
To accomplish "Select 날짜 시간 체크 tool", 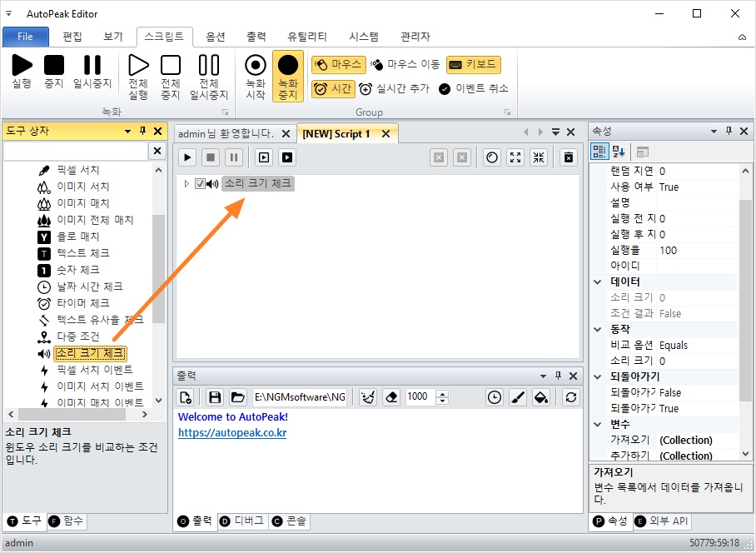I will [90, 286].
